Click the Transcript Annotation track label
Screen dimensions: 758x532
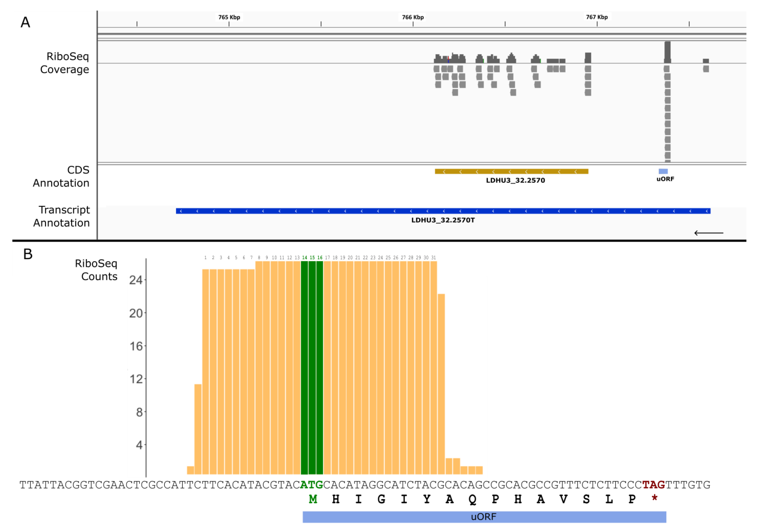point(62,216)
